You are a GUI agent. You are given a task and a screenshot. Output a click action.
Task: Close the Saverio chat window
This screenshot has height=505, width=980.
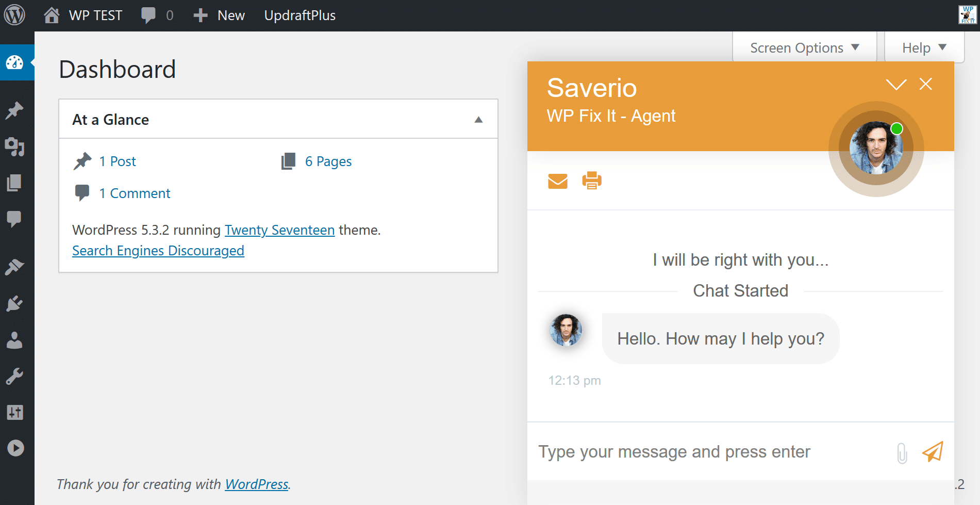(926, 84)
